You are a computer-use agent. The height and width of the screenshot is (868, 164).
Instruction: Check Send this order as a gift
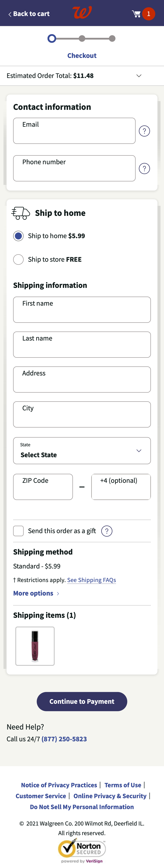pyautogui.click(x=19, y=531)
